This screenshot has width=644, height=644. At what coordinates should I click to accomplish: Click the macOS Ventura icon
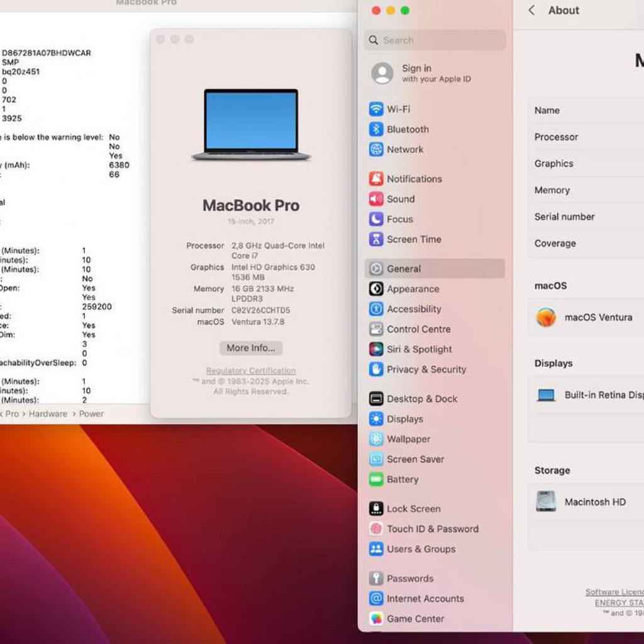coord(546,317)
